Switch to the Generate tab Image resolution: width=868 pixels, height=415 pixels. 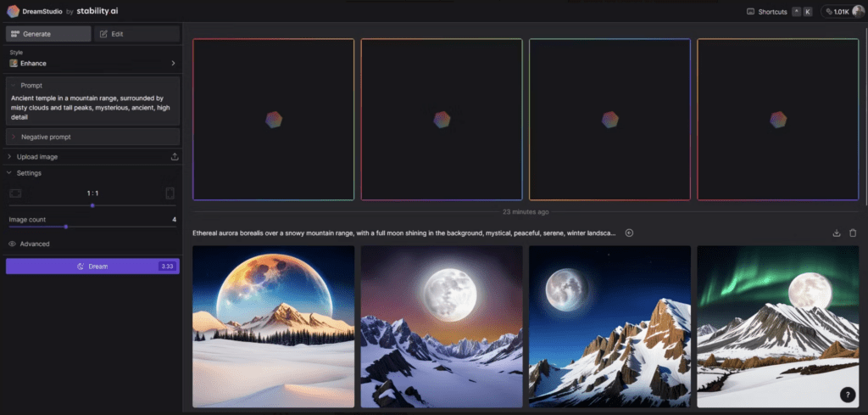pyautogui.click(x=47, y=34)
